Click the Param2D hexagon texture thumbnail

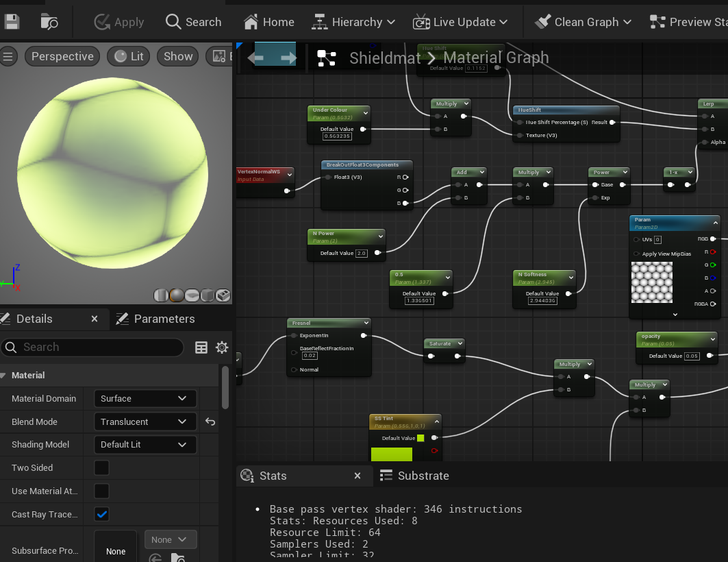tap(652, 282)
